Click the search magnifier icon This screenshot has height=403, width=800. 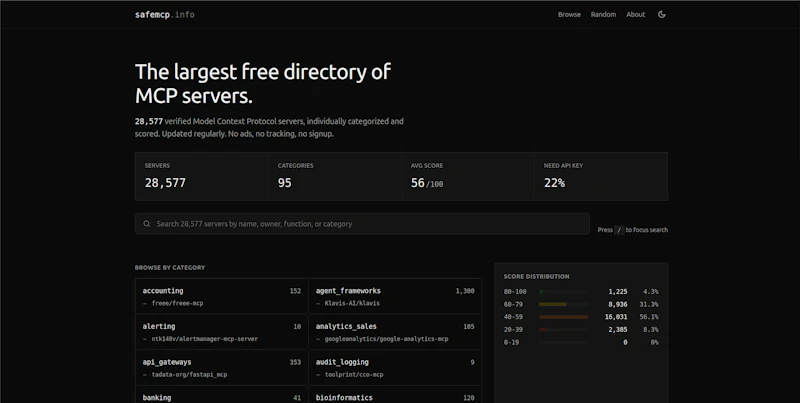[146, 223]
